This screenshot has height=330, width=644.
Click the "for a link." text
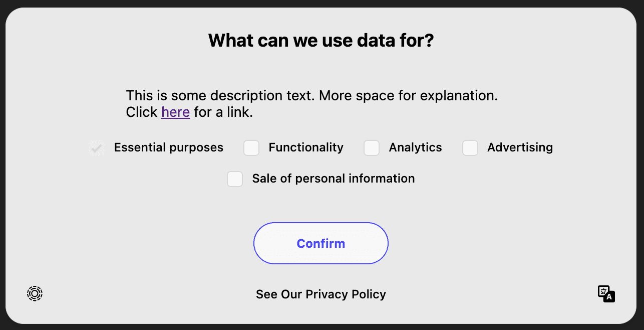point(223,112)
